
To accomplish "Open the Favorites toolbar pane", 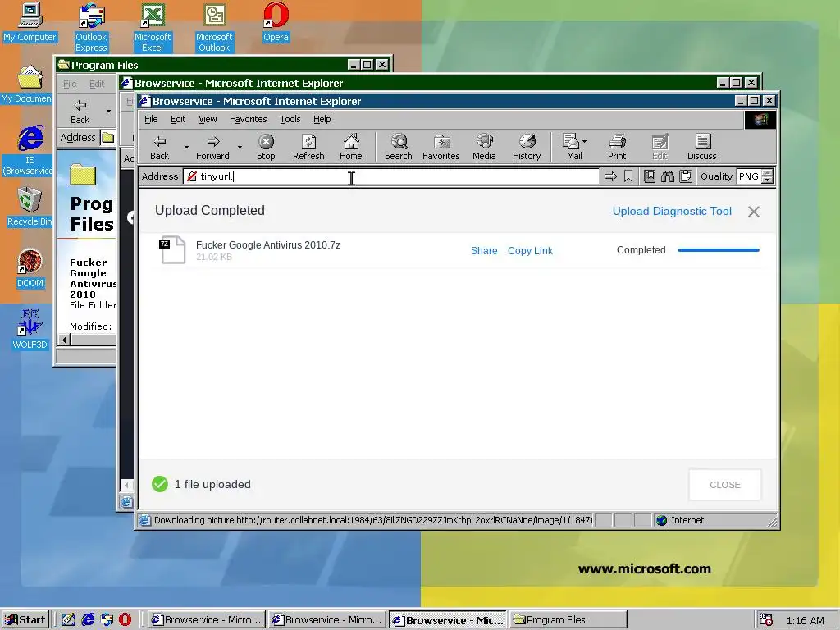I will (441, 148).
